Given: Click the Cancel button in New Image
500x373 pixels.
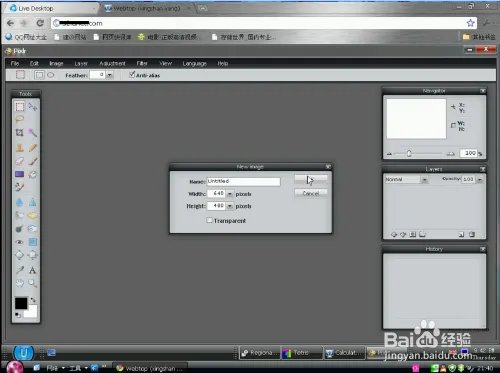Looking at the screenshot, I should tap(311, 193).
